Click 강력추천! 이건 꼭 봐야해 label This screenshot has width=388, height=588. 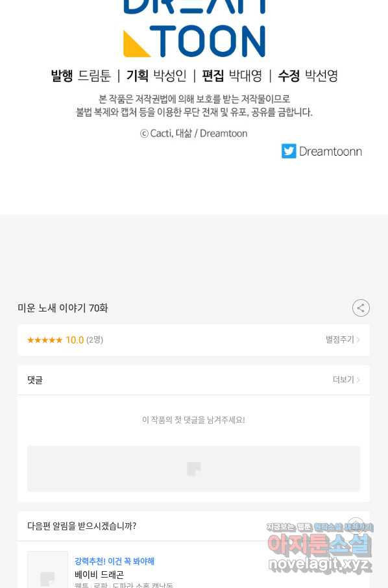[x=114, y=561]
